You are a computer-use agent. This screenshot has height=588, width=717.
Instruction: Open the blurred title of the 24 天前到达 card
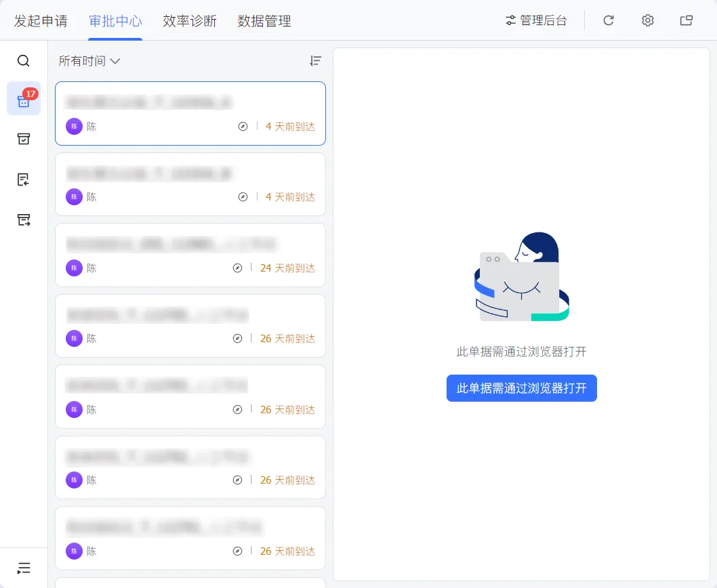coord(171,244)
